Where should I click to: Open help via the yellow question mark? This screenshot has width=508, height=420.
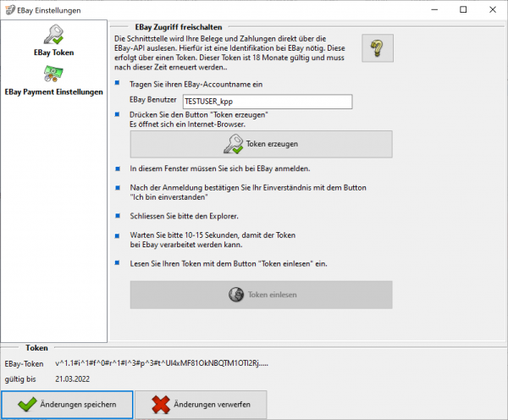378,49
